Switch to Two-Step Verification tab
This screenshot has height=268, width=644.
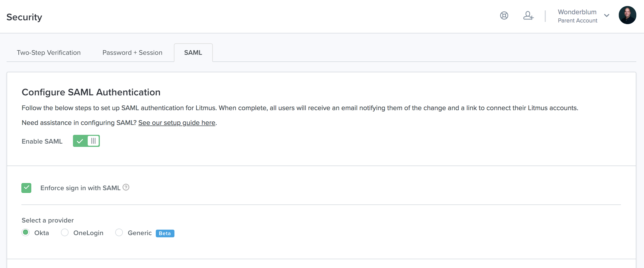coord(49,53)
